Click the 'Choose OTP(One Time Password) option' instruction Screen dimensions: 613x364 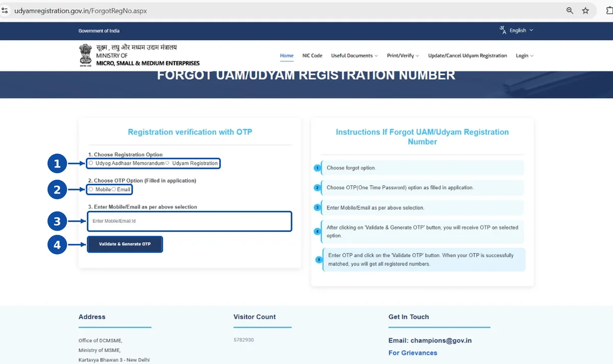coord(400,187)
